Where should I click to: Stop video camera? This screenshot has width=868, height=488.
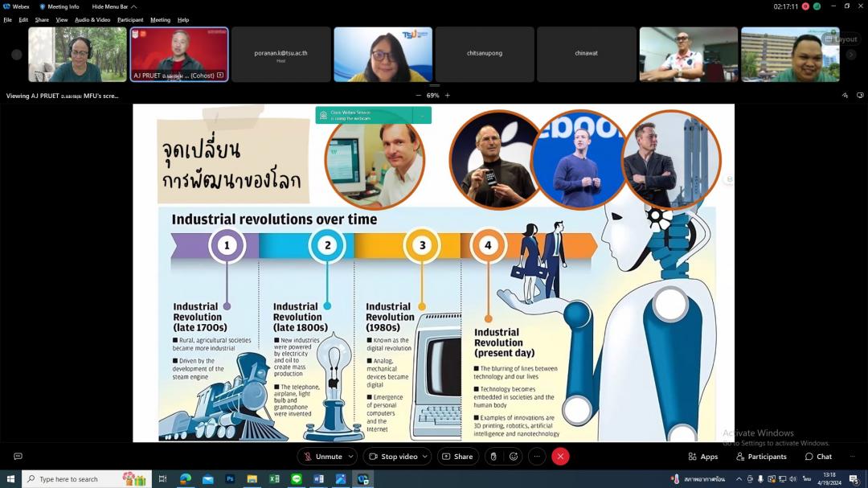[393, 457]
